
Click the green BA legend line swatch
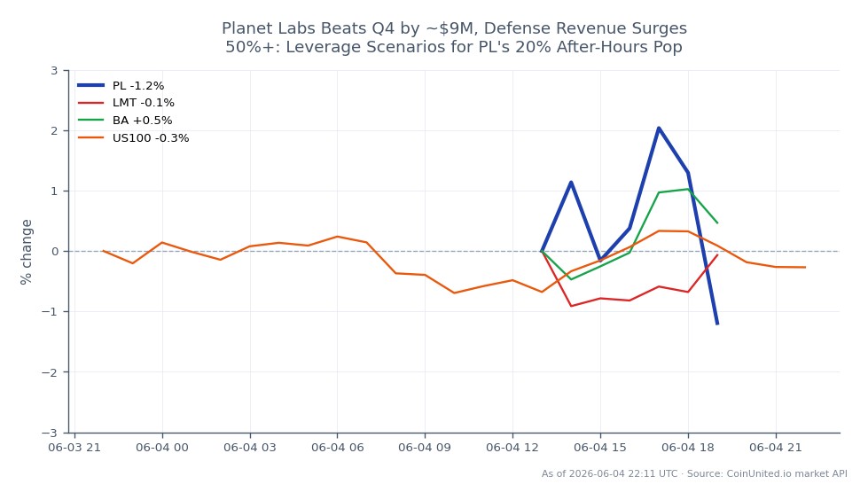point(90,121)
